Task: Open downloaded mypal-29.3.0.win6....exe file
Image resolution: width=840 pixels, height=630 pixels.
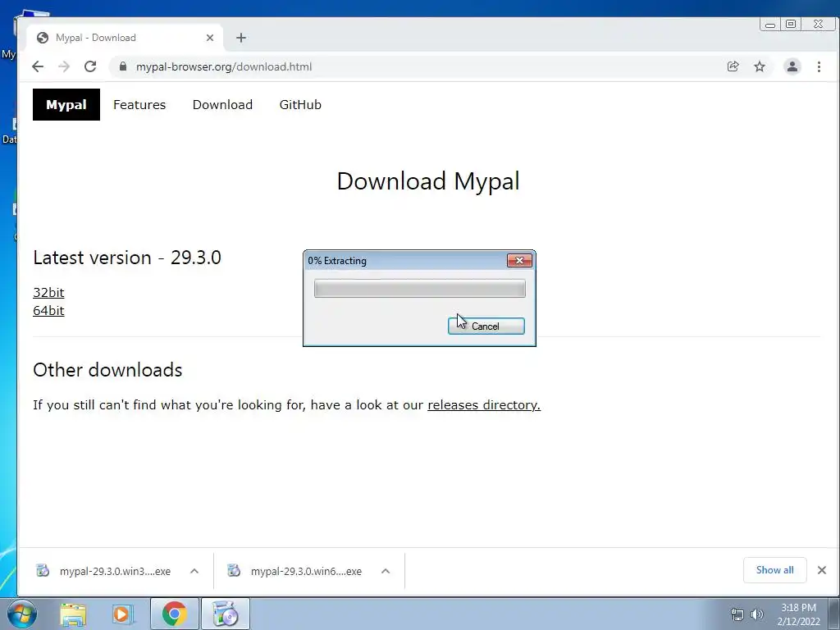Action: [x=296, y=571]
